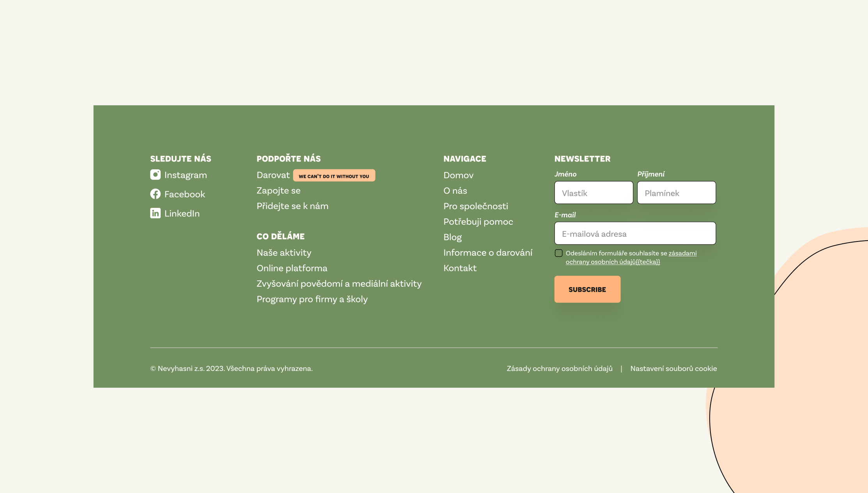Viewport: 868px width, 493px height.
Task: Navigate to Pro společnosti
Action: tap(476, 206)
